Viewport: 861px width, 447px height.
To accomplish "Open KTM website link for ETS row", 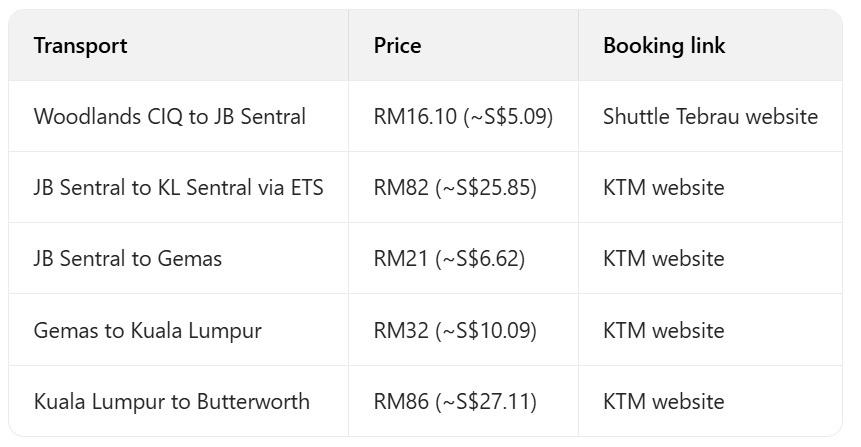I will 663,188.
